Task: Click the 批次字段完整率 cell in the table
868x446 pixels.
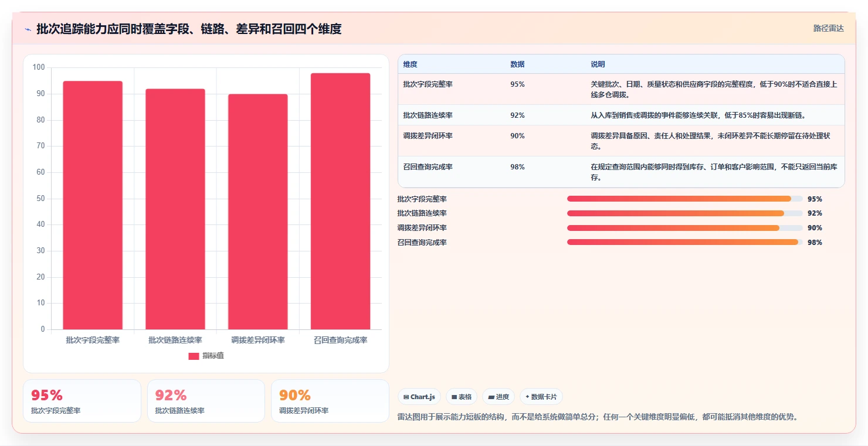Action: click(428, 84)
